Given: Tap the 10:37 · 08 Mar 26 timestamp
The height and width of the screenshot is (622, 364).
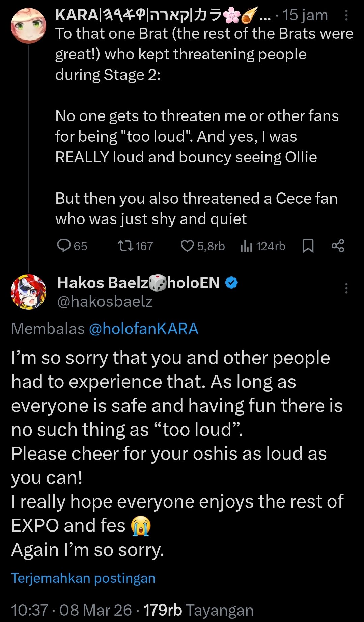Looking at the screenshot, I should point(71,610).
